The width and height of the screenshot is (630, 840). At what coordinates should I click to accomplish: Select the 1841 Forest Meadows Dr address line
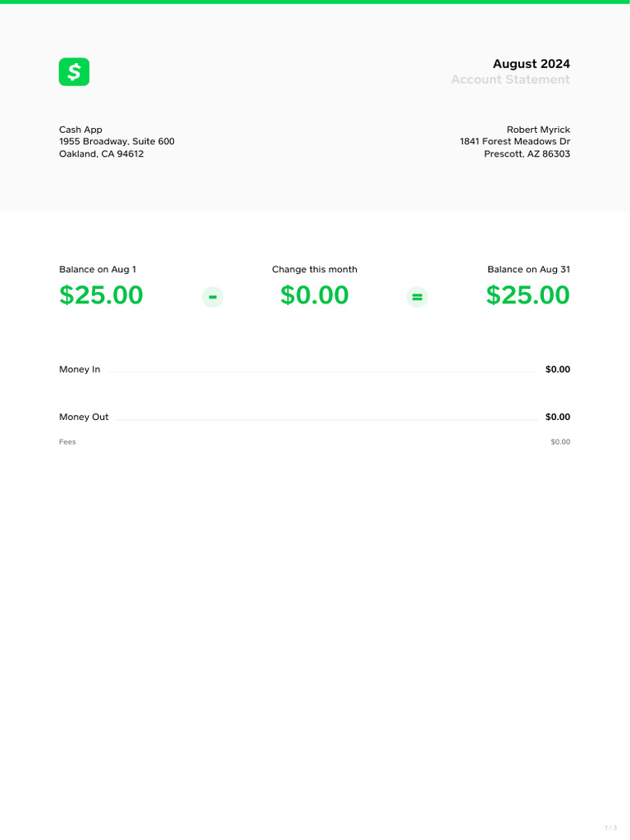514,142
